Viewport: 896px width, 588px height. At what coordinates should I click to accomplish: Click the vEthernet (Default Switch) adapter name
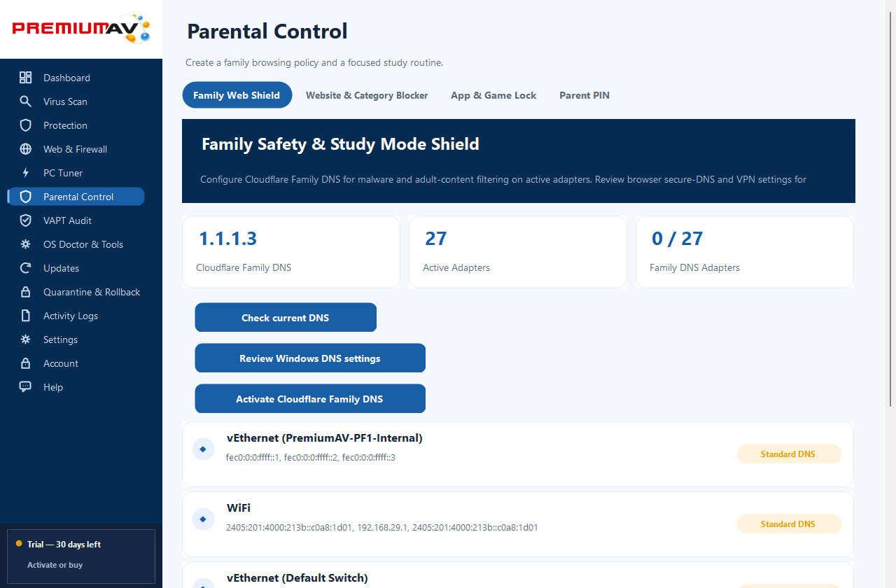click(297, 578)
